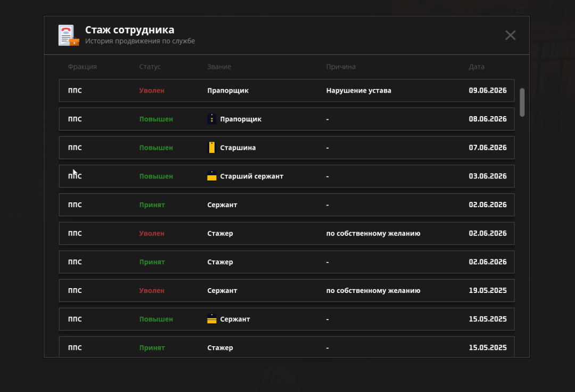Click date 07.06.2026
The height and width of the screenshot is (392, 575).
(487, 148)
